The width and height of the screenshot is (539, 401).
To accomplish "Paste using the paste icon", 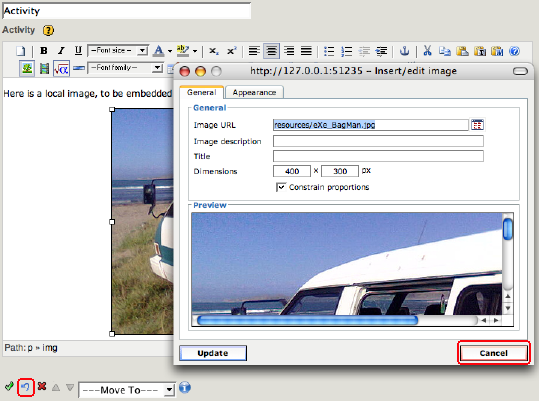I will pyautogui.click(x=462, y=51).
